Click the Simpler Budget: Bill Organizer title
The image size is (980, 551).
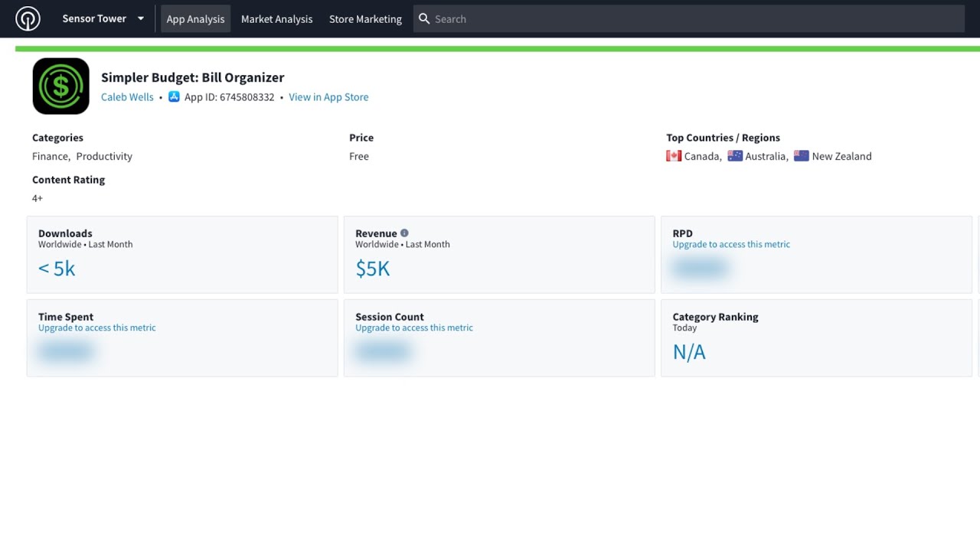pyautogui.click(x=193, y=77)
